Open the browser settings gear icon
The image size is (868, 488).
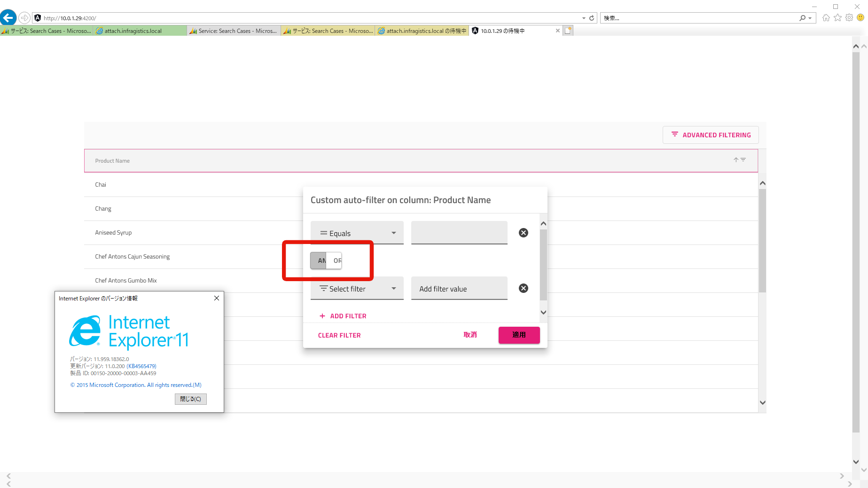(849, 17)
